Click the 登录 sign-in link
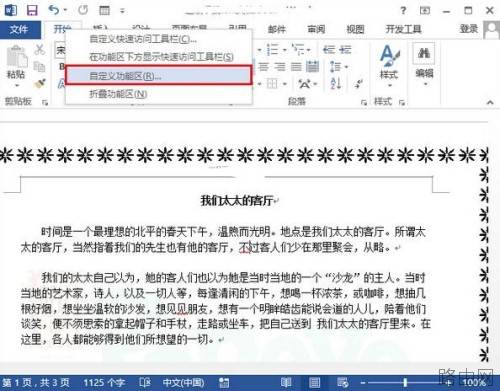Viewport: 500px width, 391px height. pos(469,29)
